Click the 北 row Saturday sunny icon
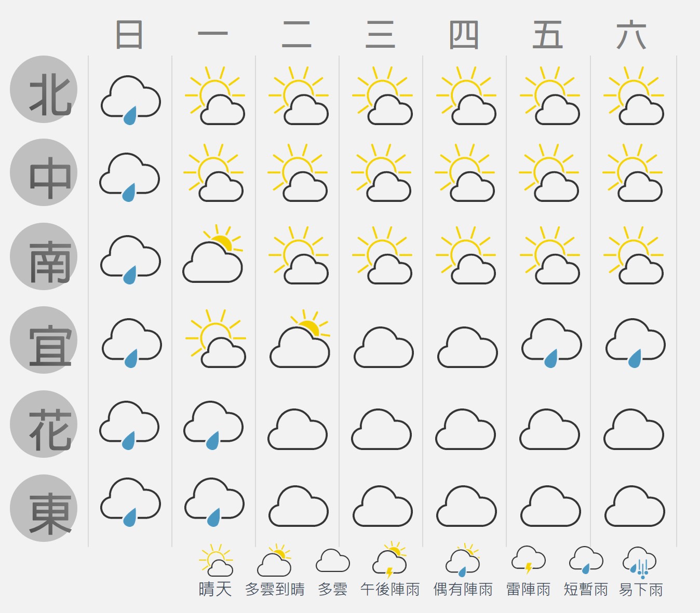 (634, 96)
